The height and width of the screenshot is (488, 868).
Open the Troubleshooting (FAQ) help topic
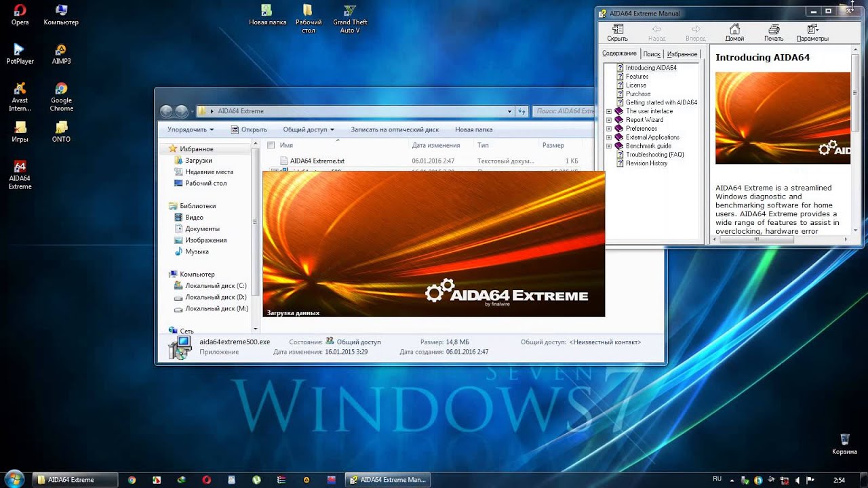(654, 155)
